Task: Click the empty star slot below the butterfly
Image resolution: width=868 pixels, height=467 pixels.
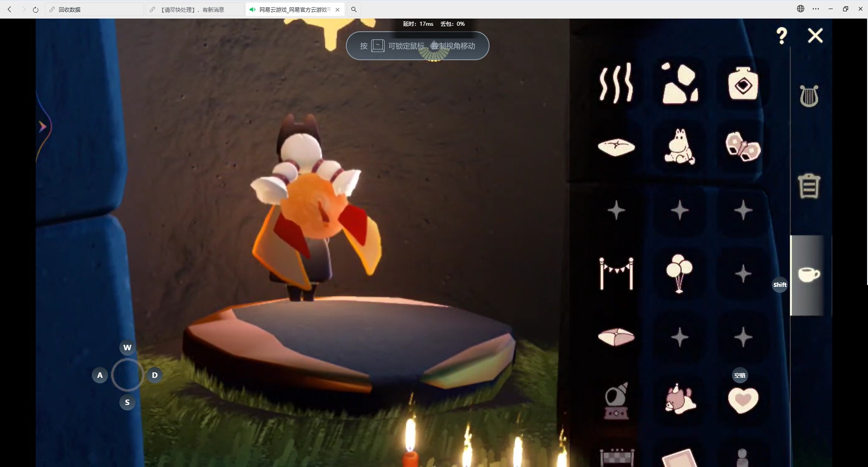Action: (x=743, y=210)
